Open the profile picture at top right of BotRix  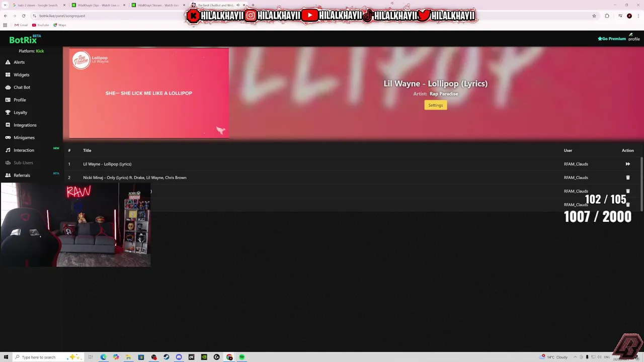tap(634, 38)
